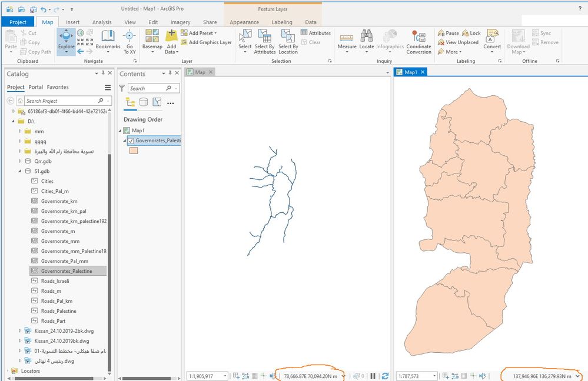The width and height of the screenshot is (588, 381).
Task: Open the Catalog pane menu icon
Action: tap(108, 87)
